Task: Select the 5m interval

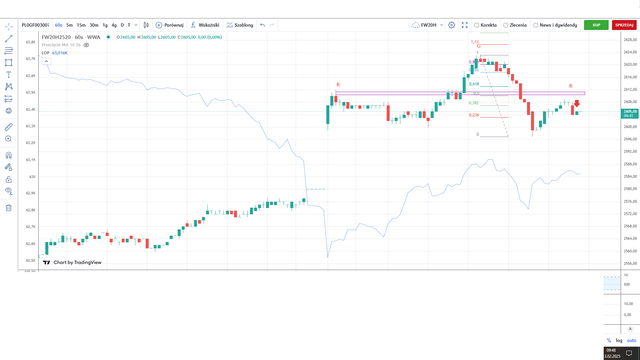Action: (70, 25)
